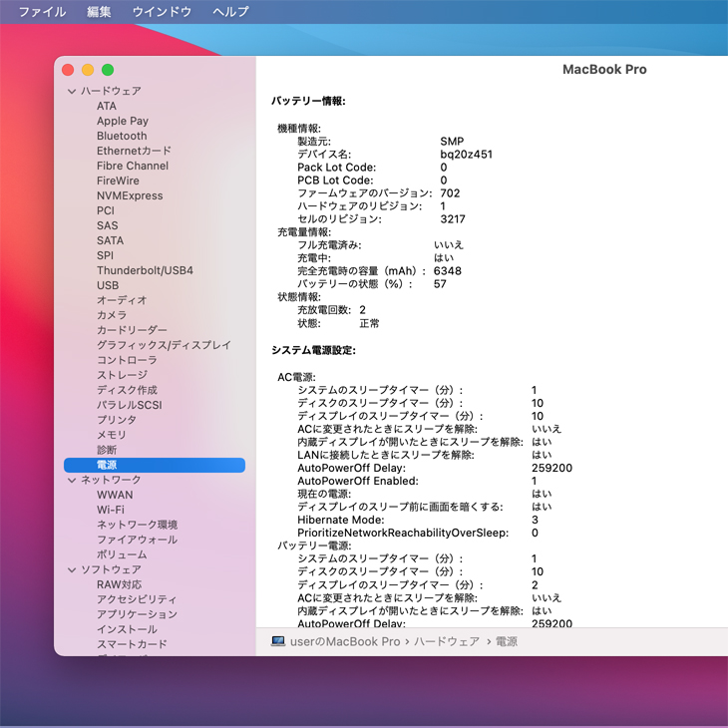
Task: Collapse the ソフトウェア section
Action: (x=72, y=569)
